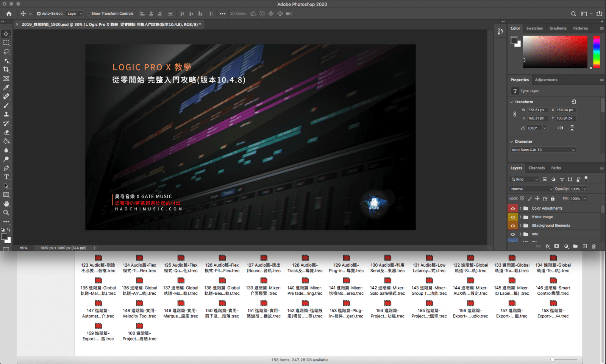Open the Opacity value dropdown arrow
The height and width of the screenshot is (364, 606).
(x=585, y=189)
